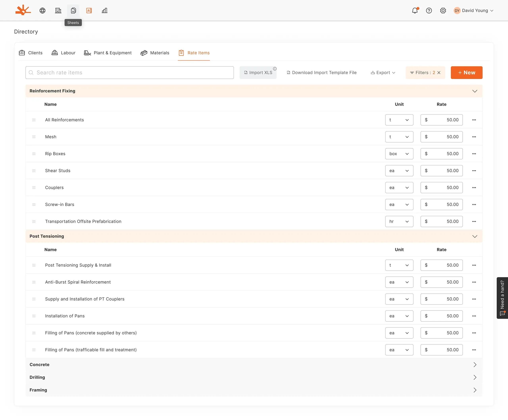The image size is (508, 420).
Task: Edit rate field for Mesh
Action: [x=442, y=137]
